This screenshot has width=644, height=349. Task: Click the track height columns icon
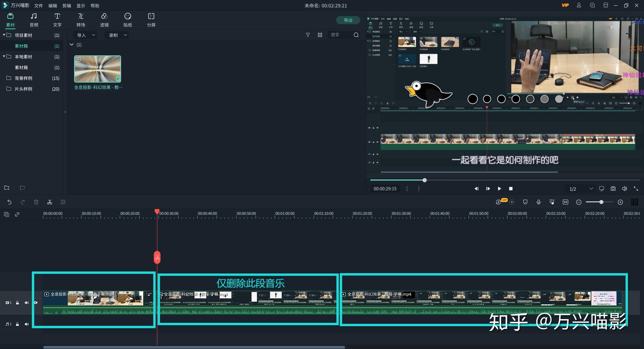634,202
